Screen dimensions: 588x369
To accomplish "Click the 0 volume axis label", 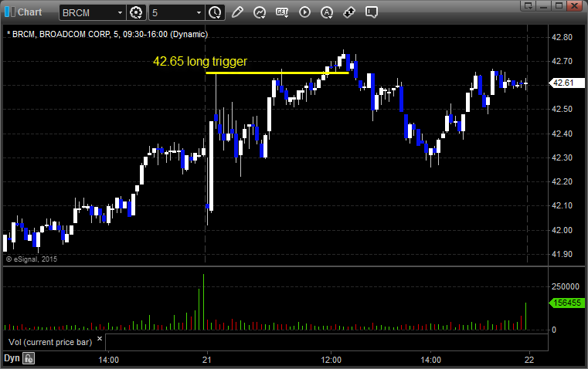I will click(554, 330).
